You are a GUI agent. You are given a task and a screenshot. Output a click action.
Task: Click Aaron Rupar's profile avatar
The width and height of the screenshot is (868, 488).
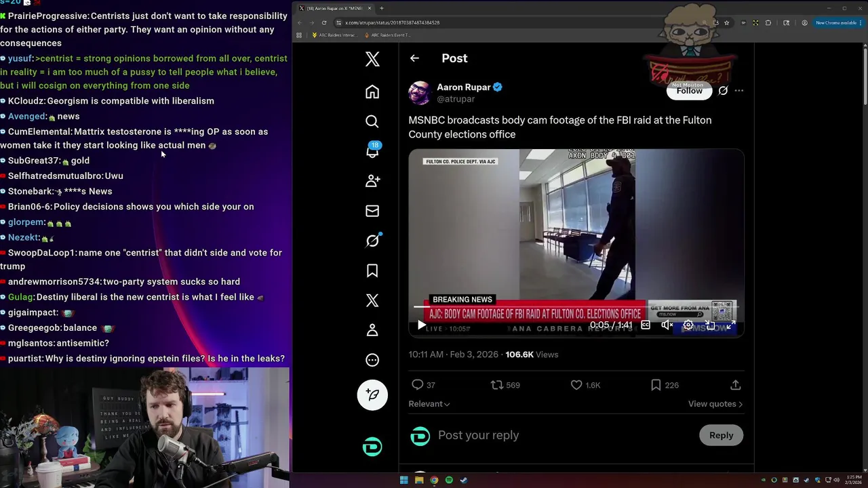[420, 93]
